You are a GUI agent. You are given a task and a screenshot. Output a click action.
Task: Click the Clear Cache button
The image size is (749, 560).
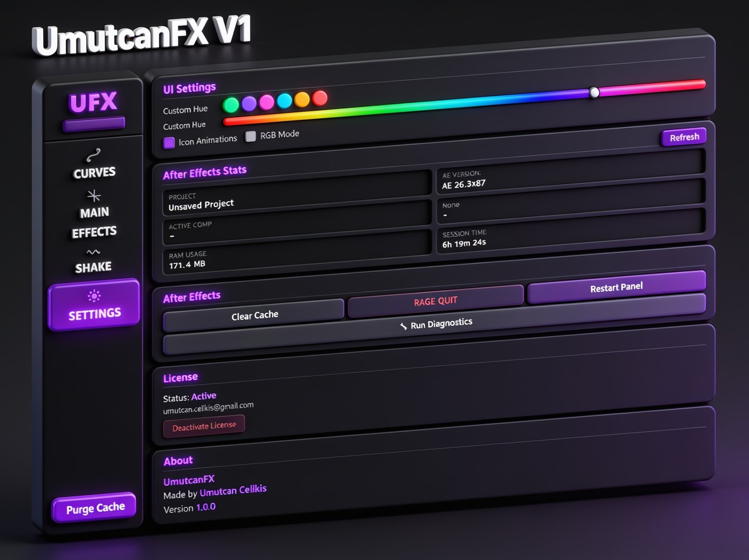(254, 316)
